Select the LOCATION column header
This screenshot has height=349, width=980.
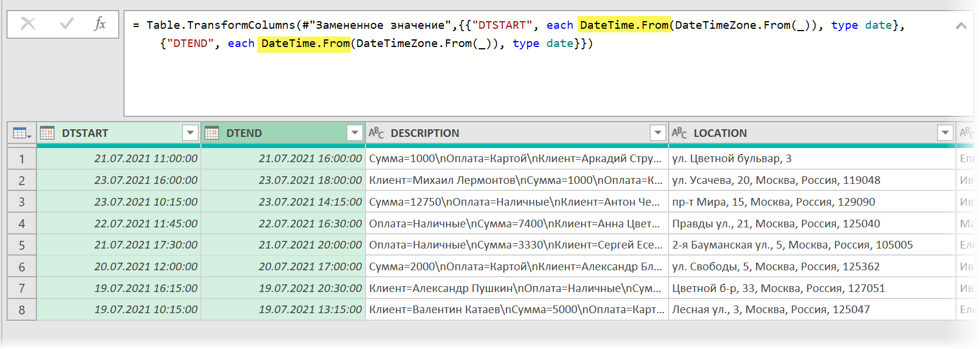[x=812, y=133]
